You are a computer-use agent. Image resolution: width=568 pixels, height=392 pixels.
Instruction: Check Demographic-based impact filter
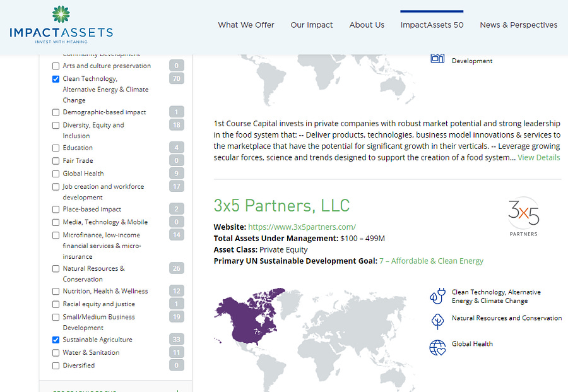click(56, 112)
